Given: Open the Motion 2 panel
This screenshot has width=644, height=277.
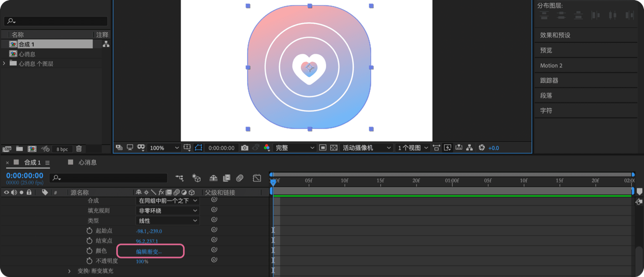Looking at the screenshot, I should pos(551,65).
